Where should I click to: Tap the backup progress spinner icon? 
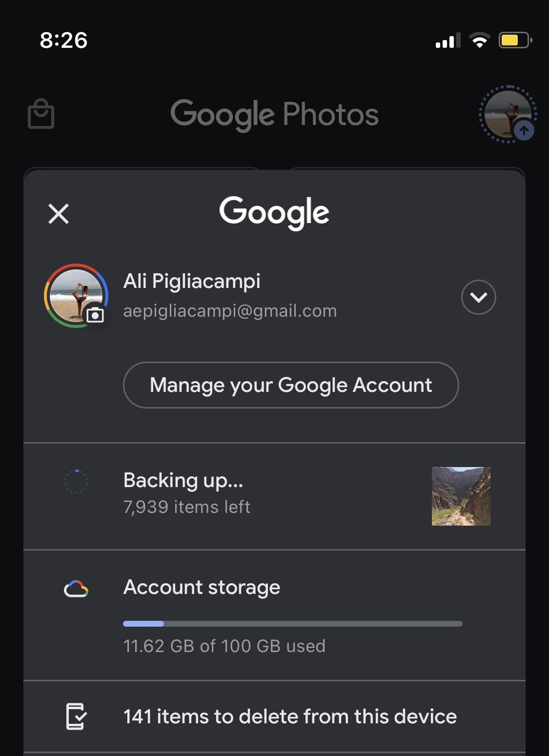(x=76, y=482)
